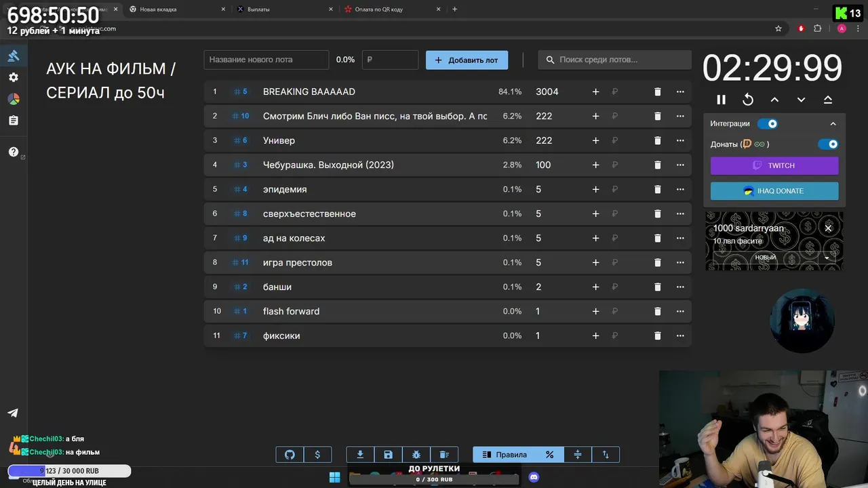Open the GitHub link icon
Viewport: 868px width, 488px height.
coord(290,455)
